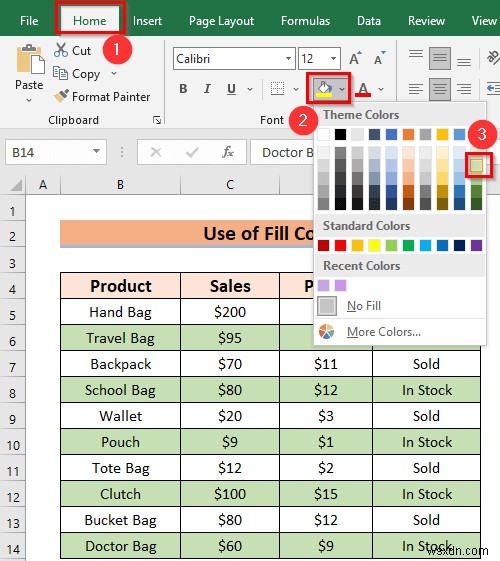The width and height of the screenshot is (500, 561).
Task: Open the Calibri font name dropdown
Action: [288, 58]
